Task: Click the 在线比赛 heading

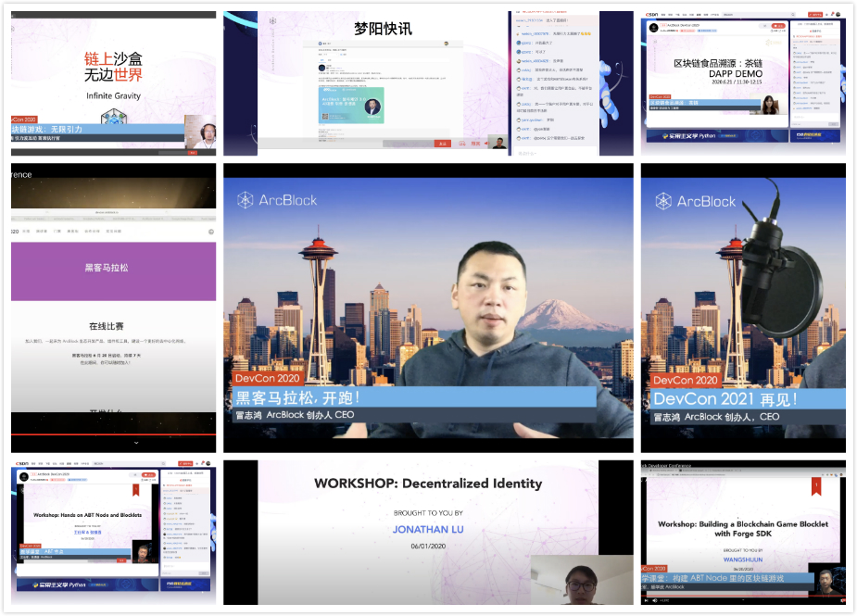Action: click(107, 326)
